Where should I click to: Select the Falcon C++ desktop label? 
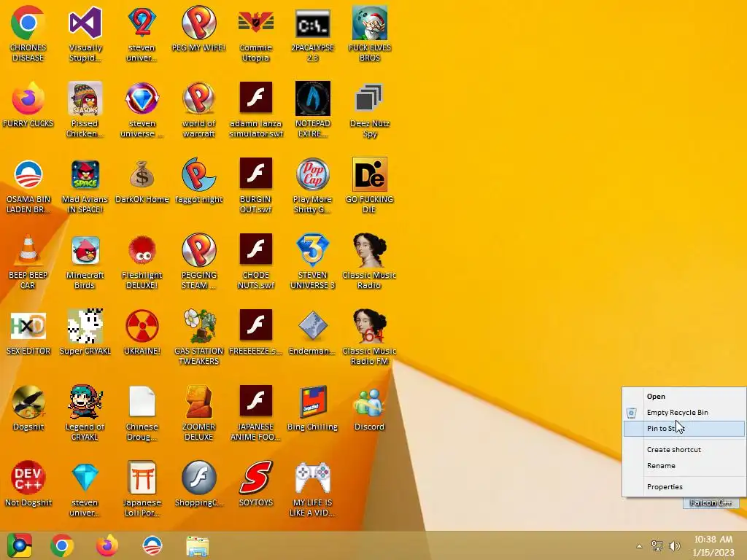pyautogui.click(x=711, y=503)
